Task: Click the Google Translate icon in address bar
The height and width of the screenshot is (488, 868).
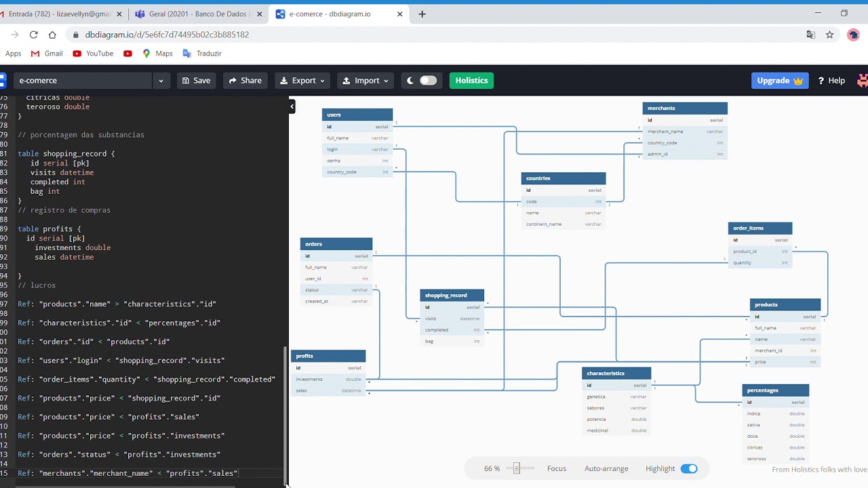Action: pyautogui.click(x=810, y=35)
